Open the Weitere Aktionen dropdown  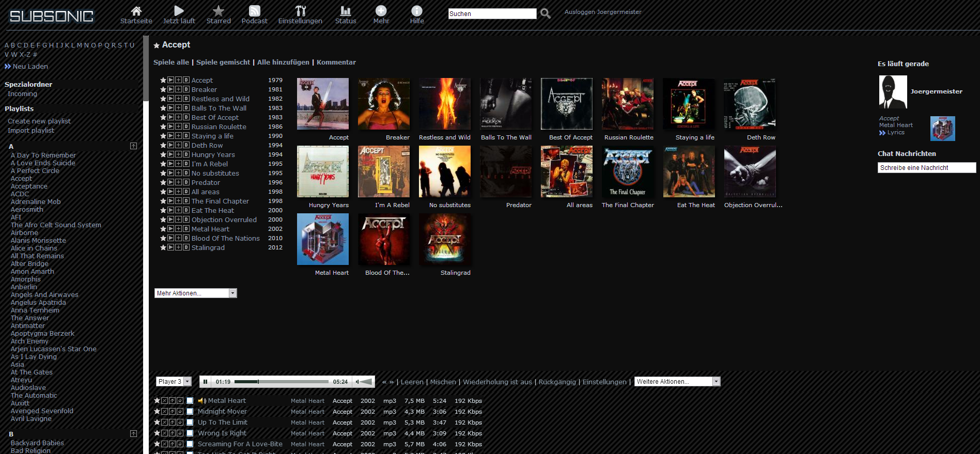pos(677,382)
